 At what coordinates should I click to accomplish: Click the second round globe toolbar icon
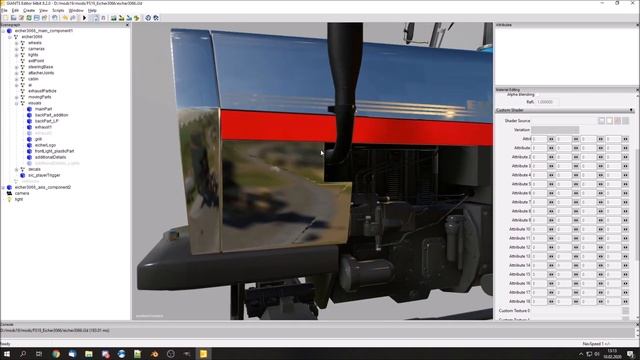[x=156, y=18]
